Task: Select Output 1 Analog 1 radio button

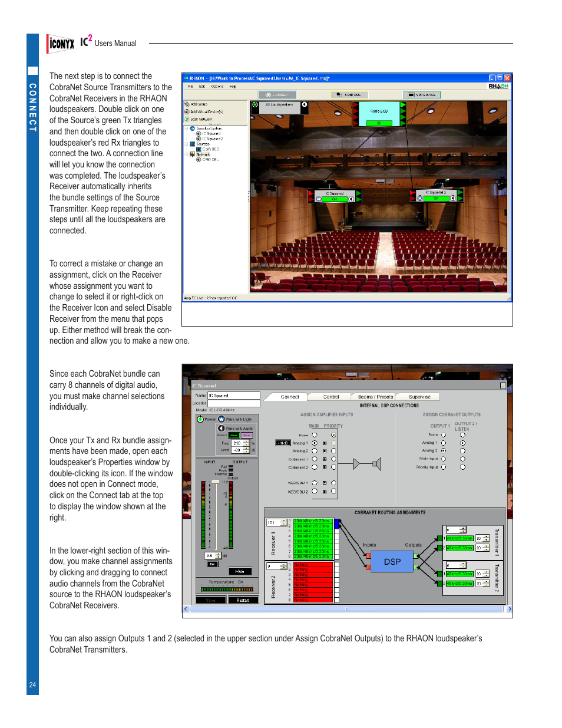Action: [x=444, y=443]
